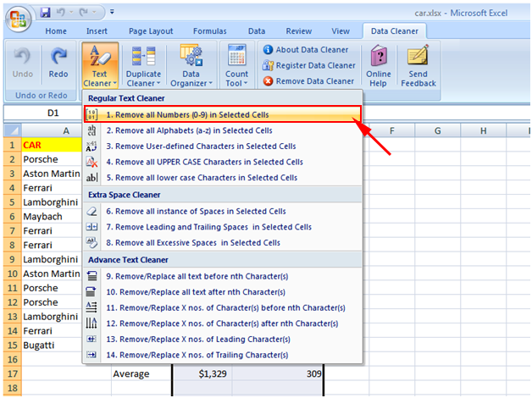
Task: Click the quick access Redo arrow
Action: coord(84,13)
